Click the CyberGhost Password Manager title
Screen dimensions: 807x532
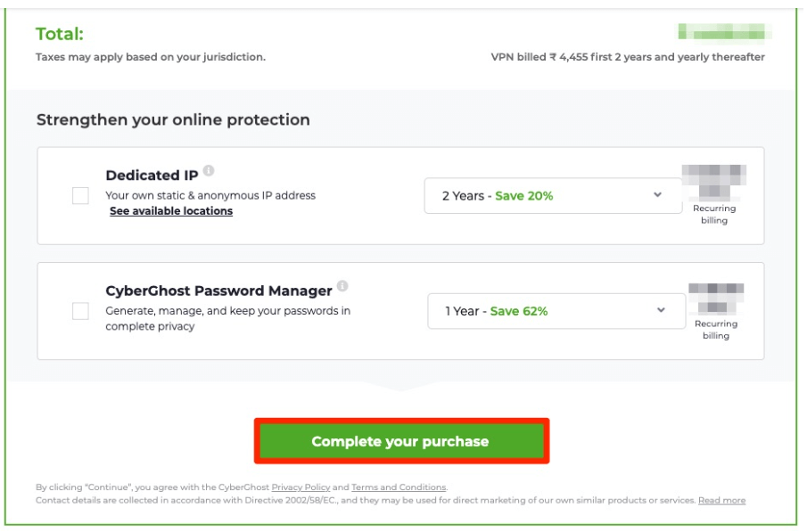coord(218,291)
